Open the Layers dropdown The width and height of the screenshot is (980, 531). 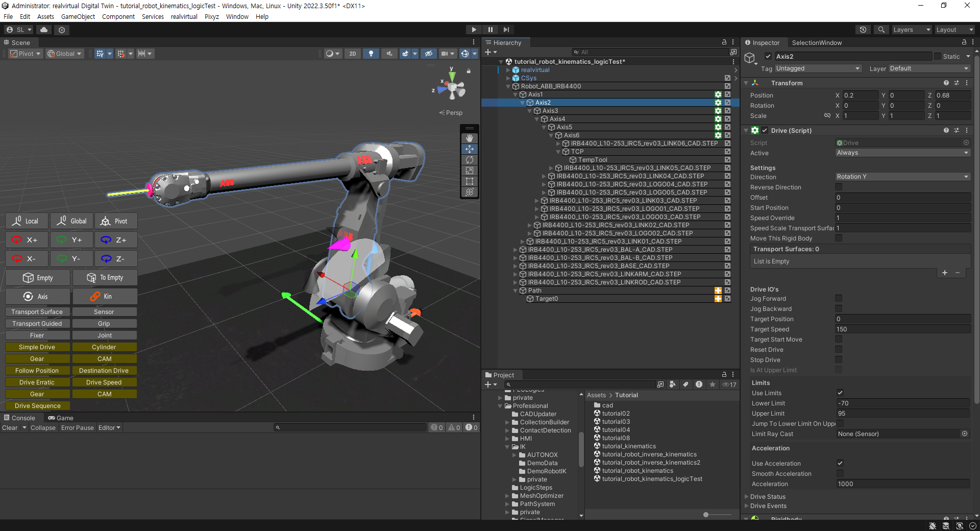pyautogui.click(x=912, y=30)
